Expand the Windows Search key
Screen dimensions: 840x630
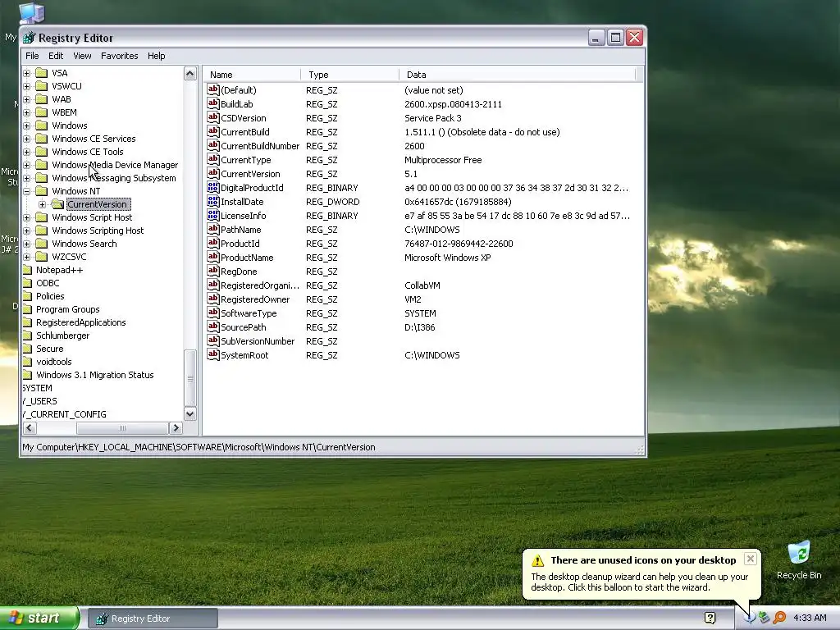pyautogui.click(x=27, y=244)
